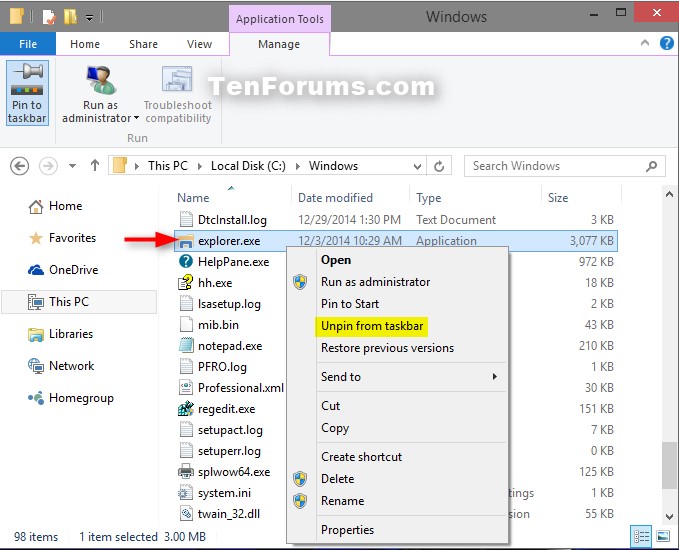Click the Troubleshoot compatibility ribbon icon
Image resolution: width=679 pixels, height=550 pixels.
177,80
